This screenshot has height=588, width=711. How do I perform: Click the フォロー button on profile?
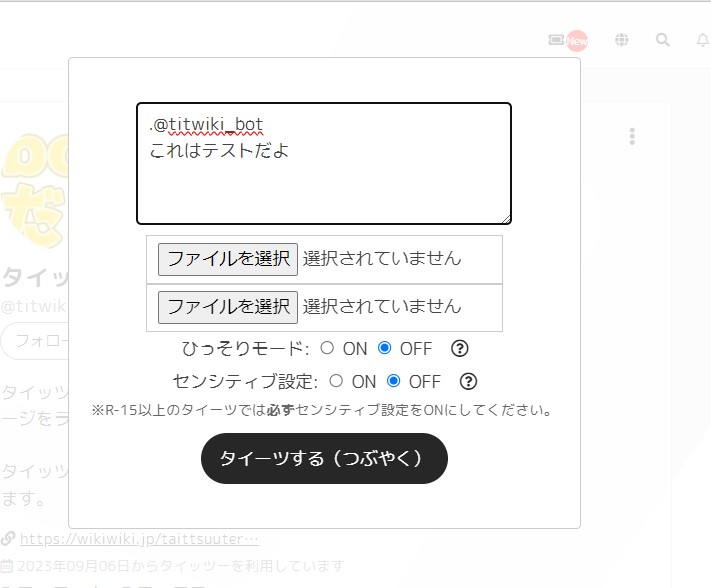pyautogui.click(x=35, y=341)
